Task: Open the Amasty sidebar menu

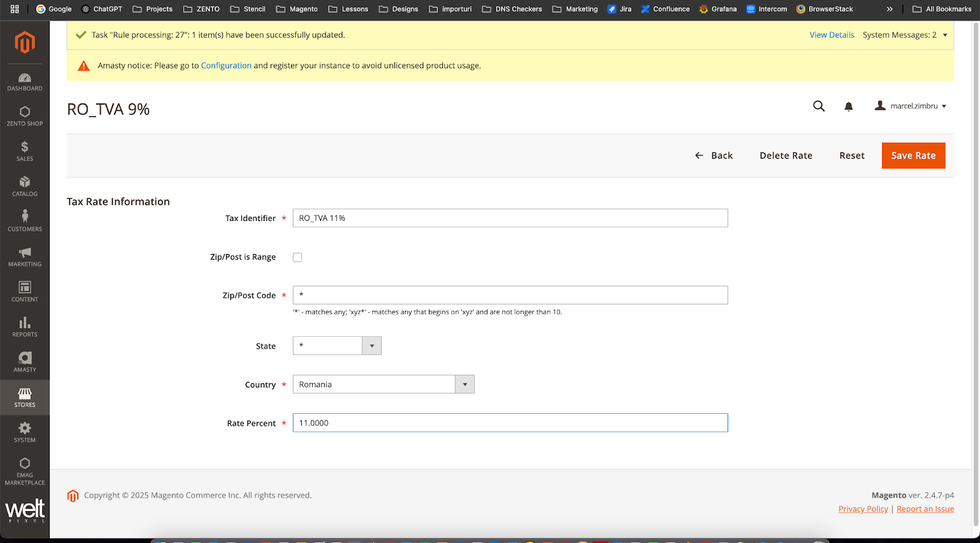Action: [24, 362]
